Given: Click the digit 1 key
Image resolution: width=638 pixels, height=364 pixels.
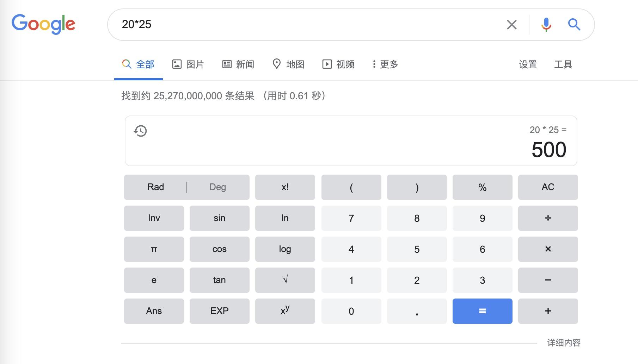Looking at the screenshot, I should pos(351,280).
